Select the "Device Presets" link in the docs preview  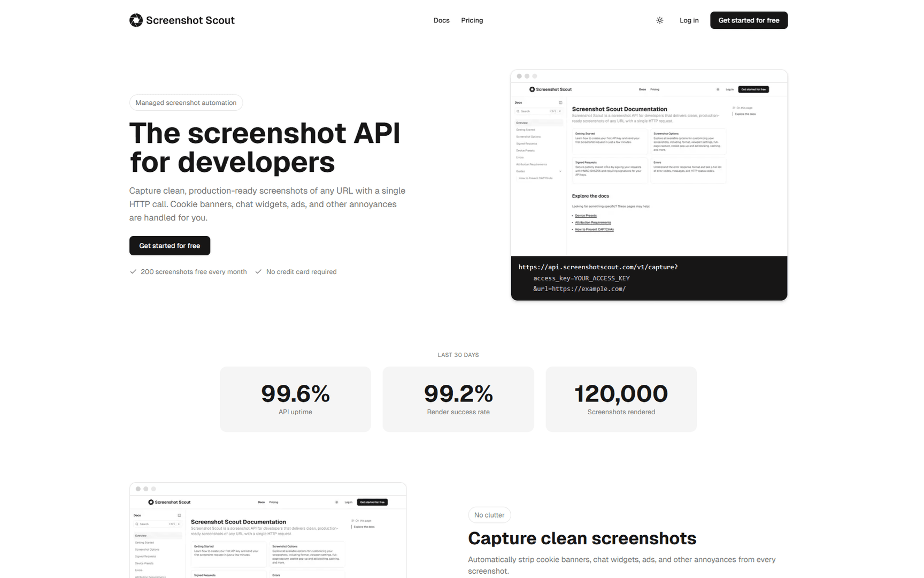click(586, 215)
